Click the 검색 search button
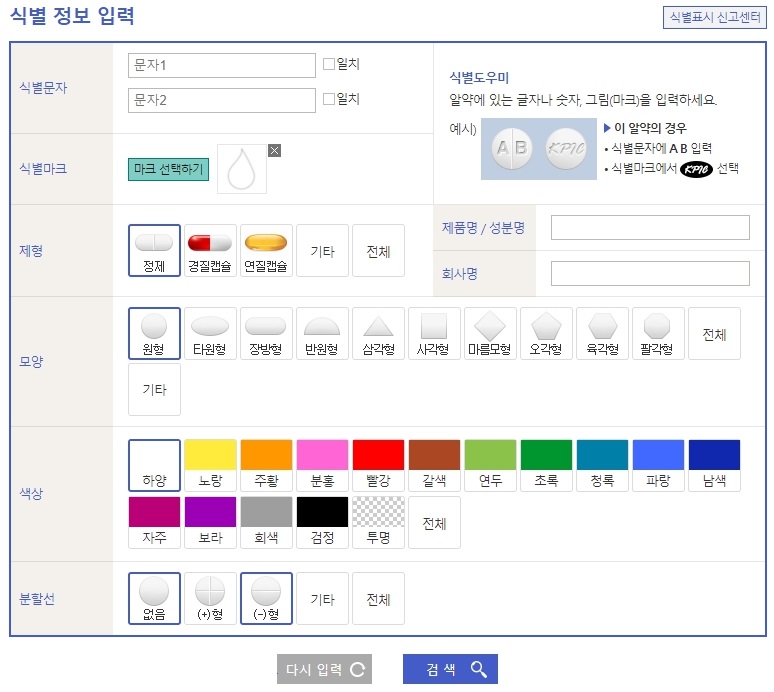Screen dimensions: 774x692 tap(450, 669)
